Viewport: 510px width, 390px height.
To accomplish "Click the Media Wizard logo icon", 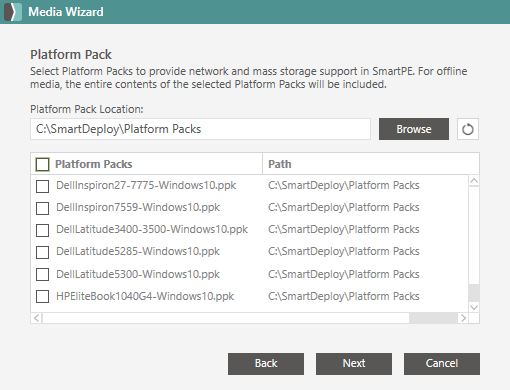I will tap(13, 12).
